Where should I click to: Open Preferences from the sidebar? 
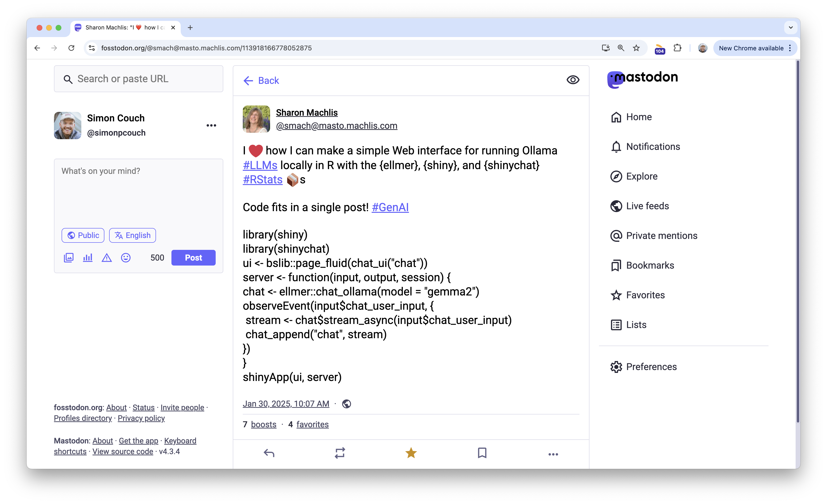pos(651,366)
